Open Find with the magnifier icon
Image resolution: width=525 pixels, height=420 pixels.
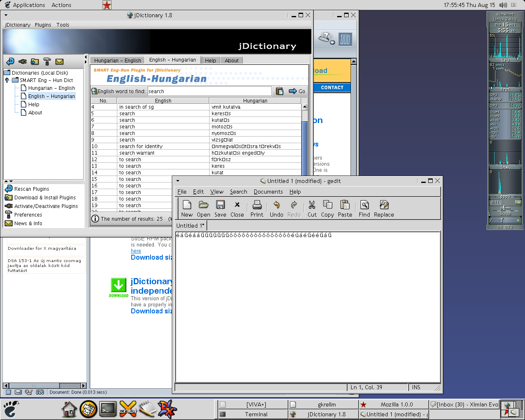click(364, 205)
